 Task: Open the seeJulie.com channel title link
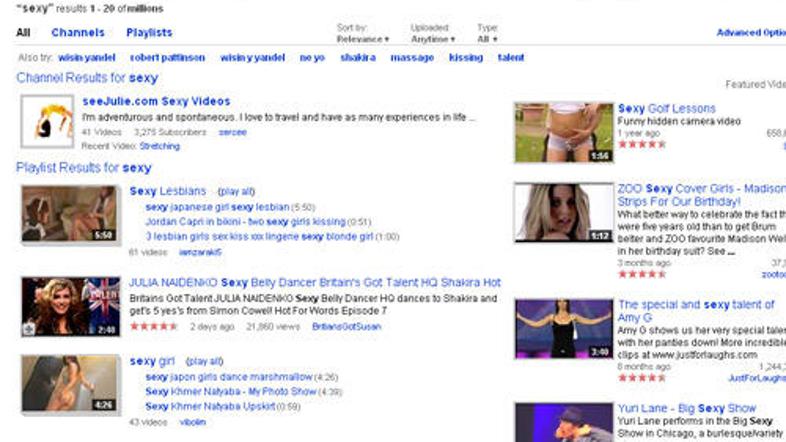pyautogui.click(x=156, y=101)
